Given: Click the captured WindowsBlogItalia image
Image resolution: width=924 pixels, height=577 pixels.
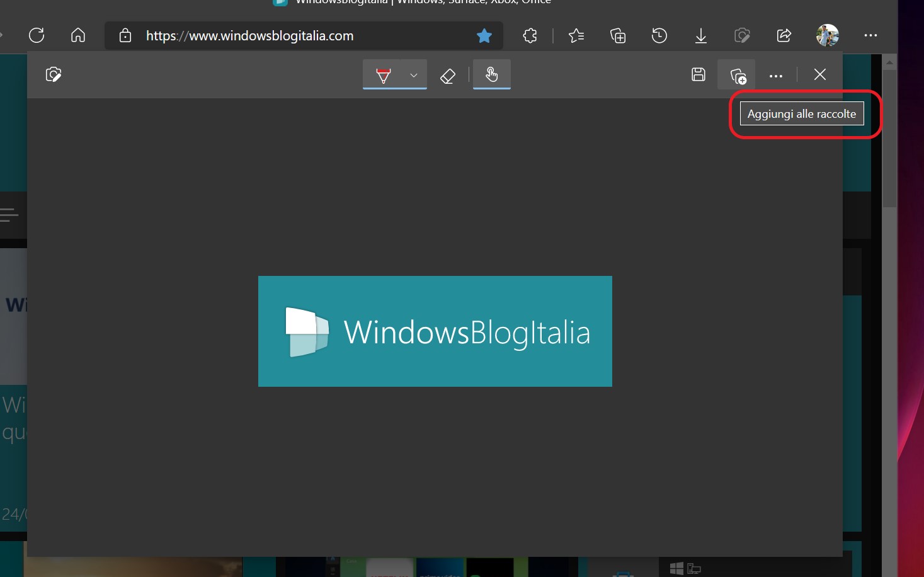Looking at the screenshot, I should click(x=435, y=331).
